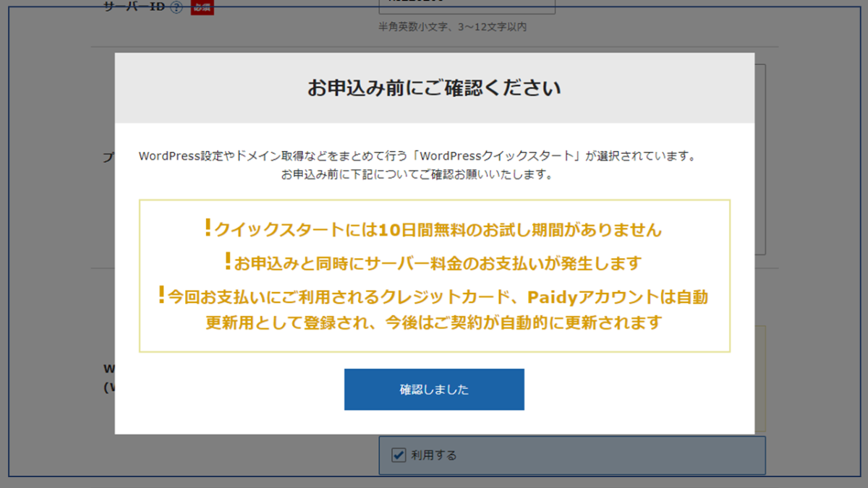This screenshot has width=868, height=488.
Task: Click the 確認しました confirmation button
Action: pos(434,390)
